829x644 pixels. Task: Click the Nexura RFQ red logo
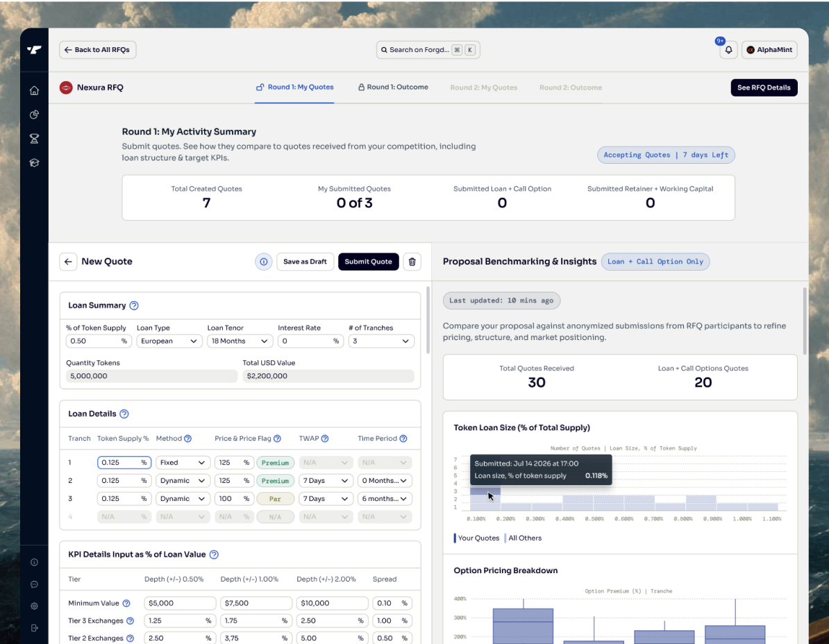66,87
